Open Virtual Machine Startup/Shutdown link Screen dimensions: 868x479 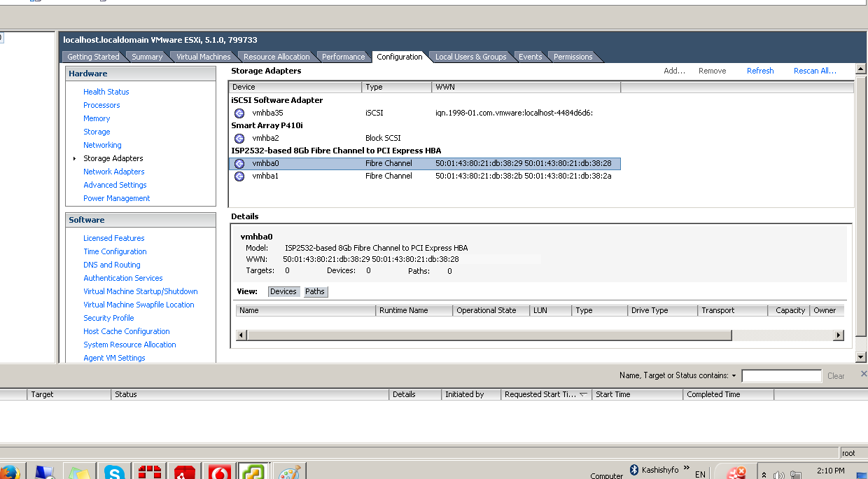140,291
